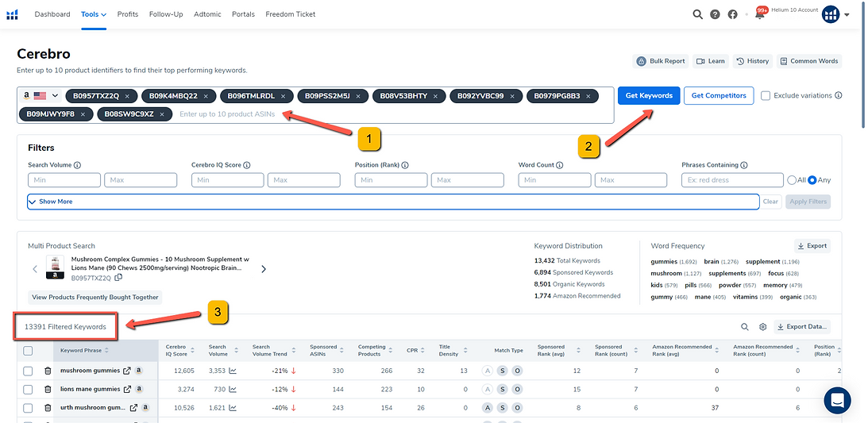Focus the Phrases Containing input field

(732, 180)
